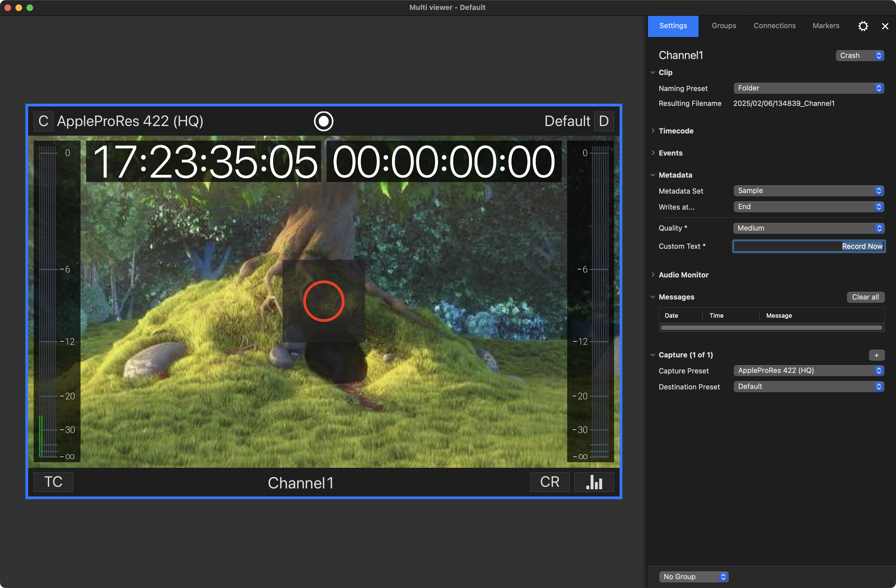896x588 pixels.
Task: Open the Destination Preset dropdown
Action: 809,387
